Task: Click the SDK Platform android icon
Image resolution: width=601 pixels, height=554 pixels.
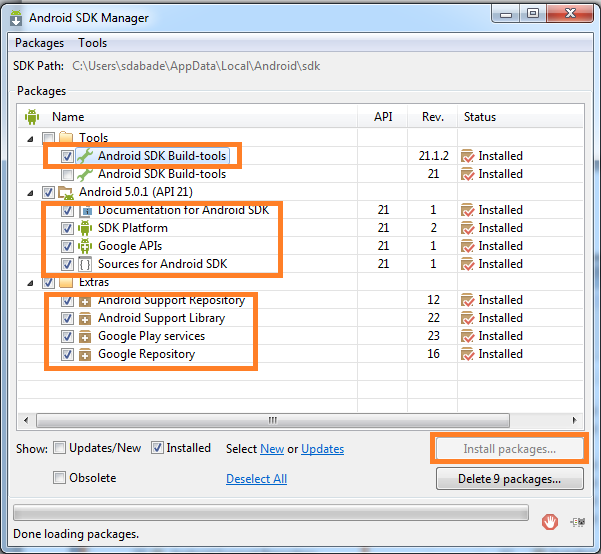Action: point(85,228)
